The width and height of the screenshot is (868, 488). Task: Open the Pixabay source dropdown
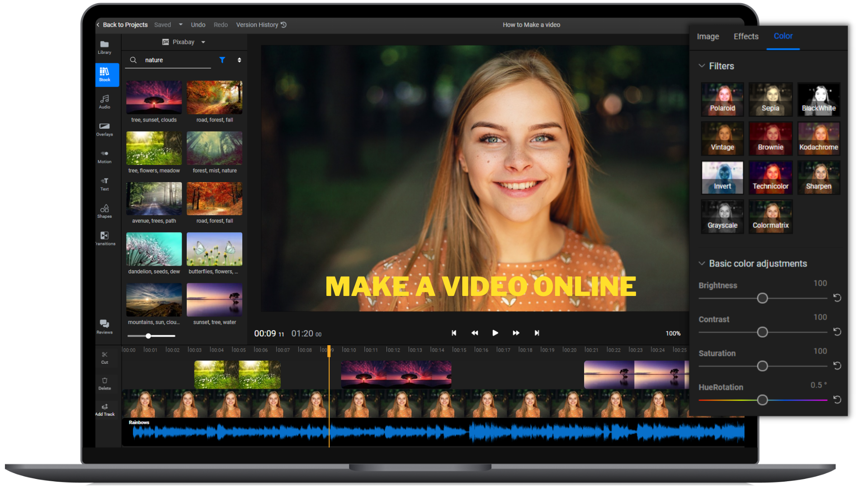184,42
